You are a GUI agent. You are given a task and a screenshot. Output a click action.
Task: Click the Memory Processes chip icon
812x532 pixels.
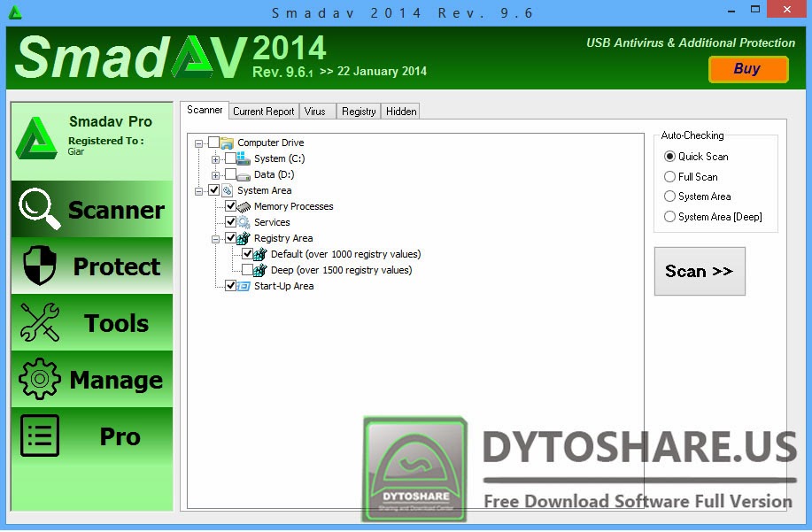pos(244,206)
